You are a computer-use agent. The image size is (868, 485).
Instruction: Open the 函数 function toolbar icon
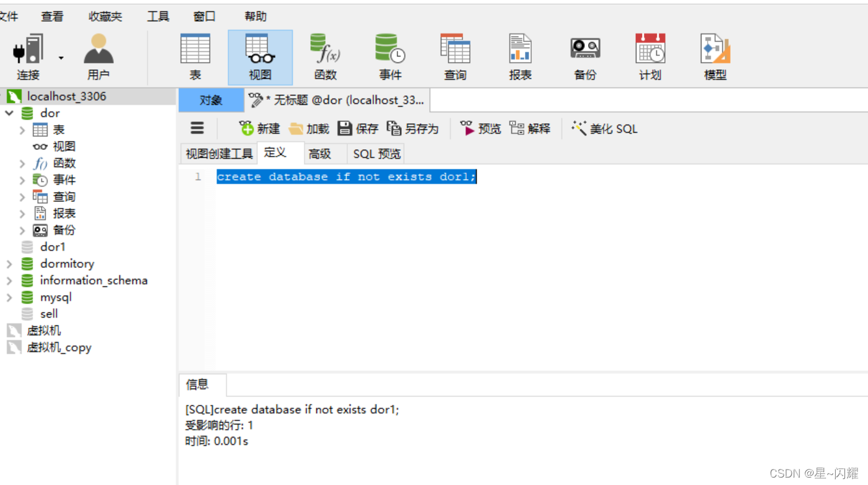[x=325, y=58]
